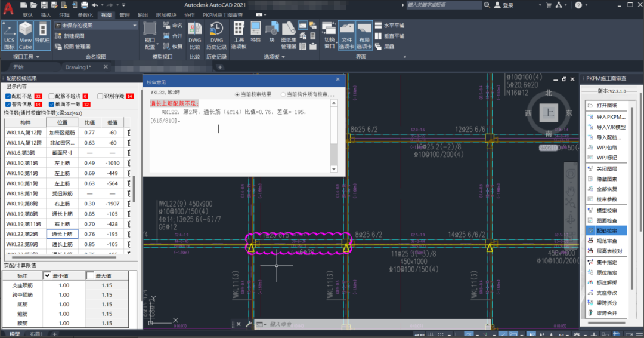Expand the 视口工具 panel arrow

(x=38, y=57)
